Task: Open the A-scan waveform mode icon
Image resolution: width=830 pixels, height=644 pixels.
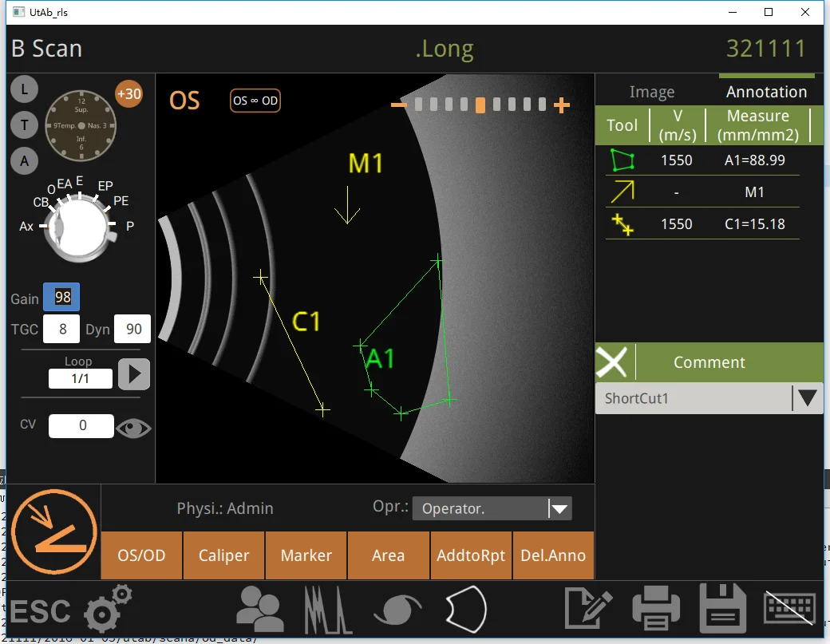Action: click(328, 610)
